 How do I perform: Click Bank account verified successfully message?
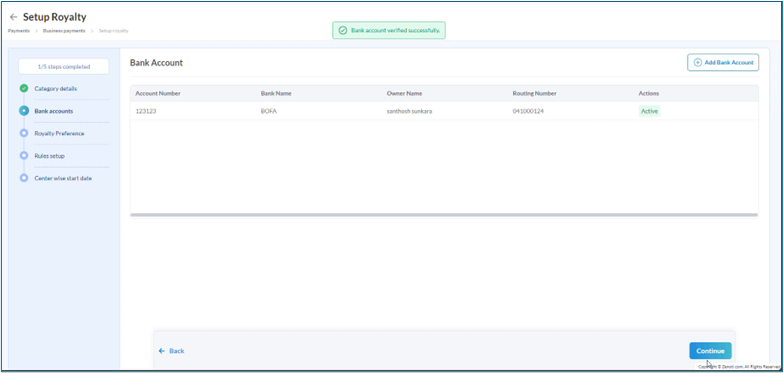click(395, 30)
